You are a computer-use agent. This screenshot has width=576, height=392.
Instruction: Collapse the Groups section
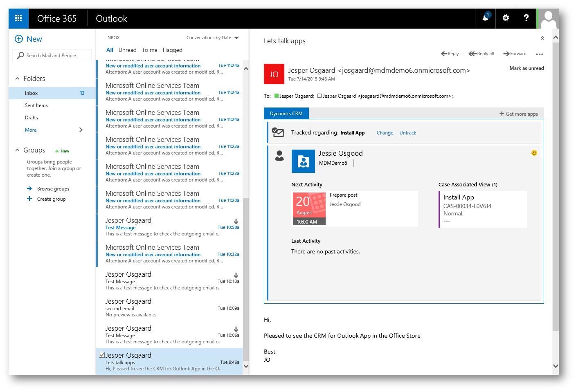(18, 150)
